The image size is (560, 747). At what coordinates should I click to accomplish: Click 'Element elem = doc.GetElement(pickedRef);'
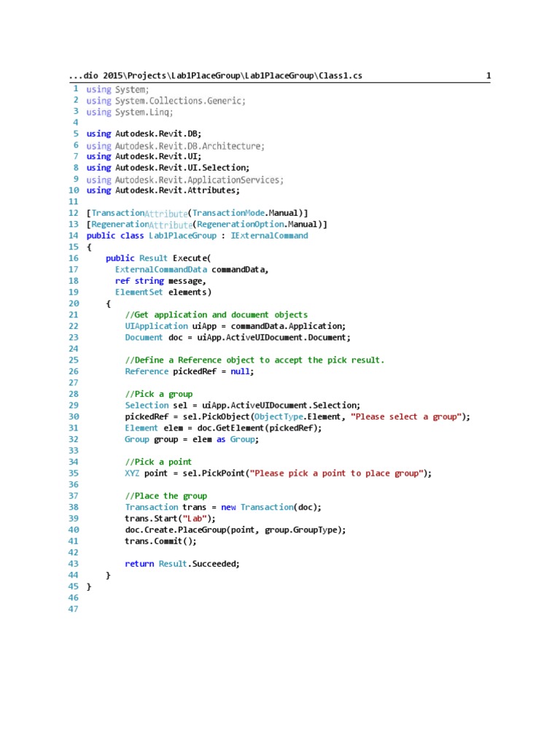point(223,427)
